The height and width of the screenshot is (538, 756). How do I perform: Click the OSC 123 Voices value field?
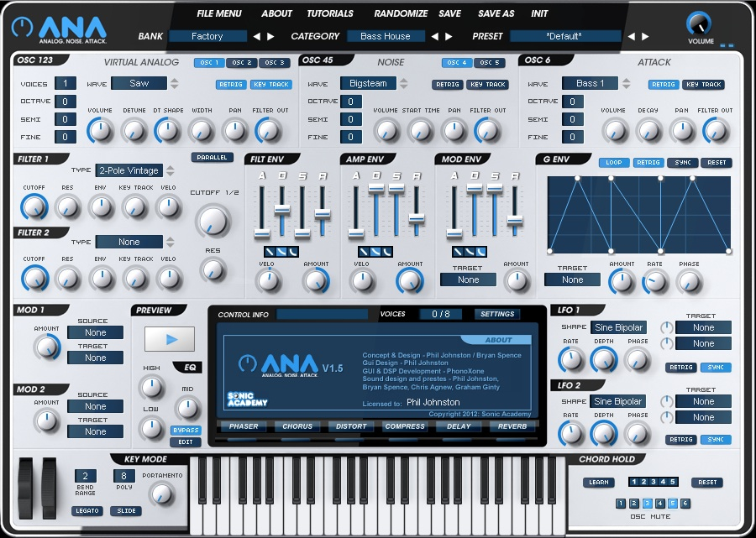66,83
